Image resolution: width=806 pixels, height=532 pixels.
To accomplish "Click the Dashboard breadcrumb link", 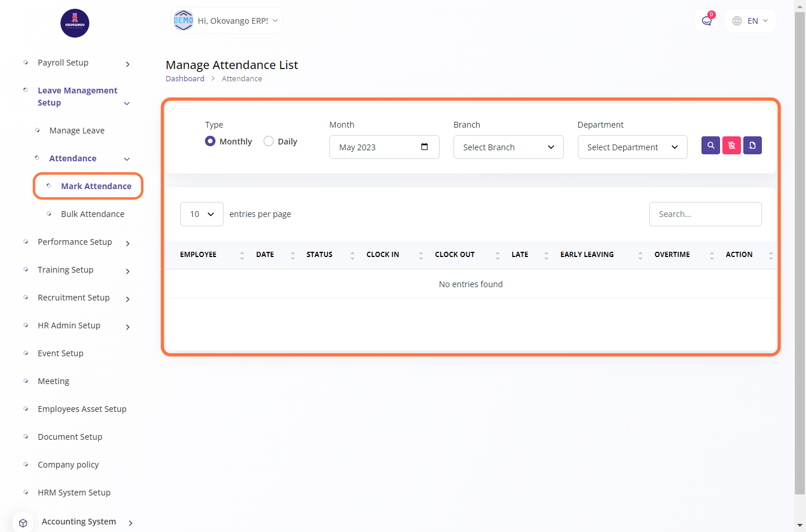I will click(185, 79).
